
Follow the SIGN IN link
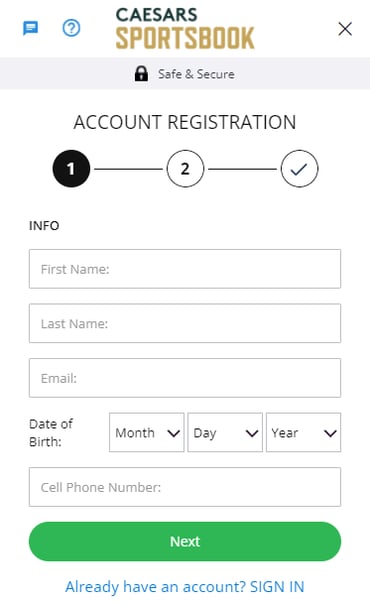pos(277,587)
